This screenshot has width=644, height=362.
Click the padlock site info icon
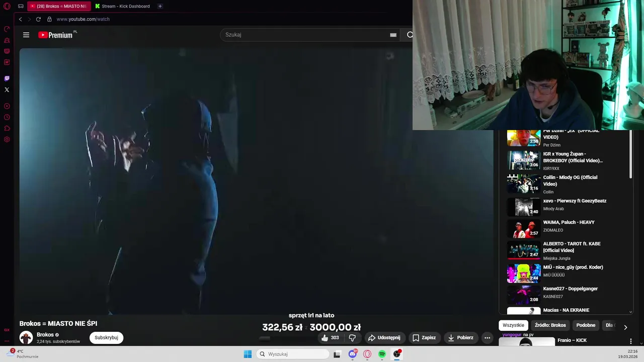coord(49,19)
